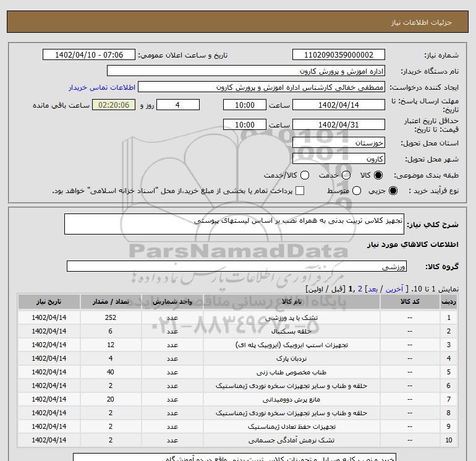The image size is (476, 461).
Task: Open page 2 of the items list
Action: [360, 289]
